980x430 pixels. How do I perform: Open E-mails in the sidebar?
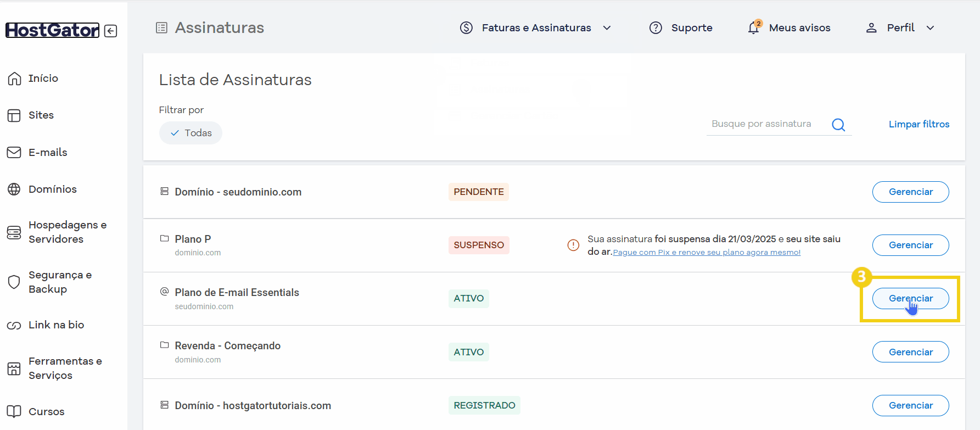tap(48, 152)
